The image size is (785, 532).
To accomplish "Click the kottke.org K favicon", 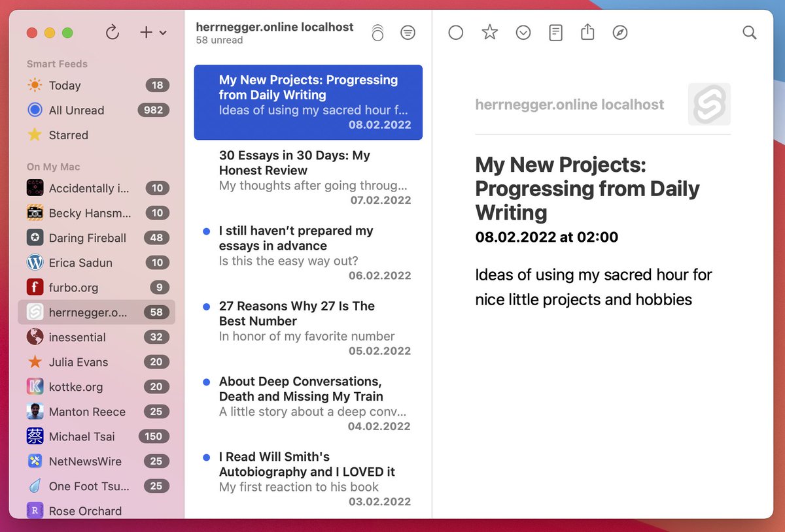I will click(35, 387).
